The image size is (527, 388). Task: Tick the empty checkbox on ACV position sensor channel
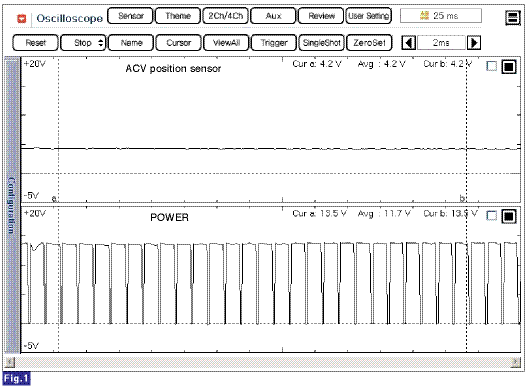point(491,66)
